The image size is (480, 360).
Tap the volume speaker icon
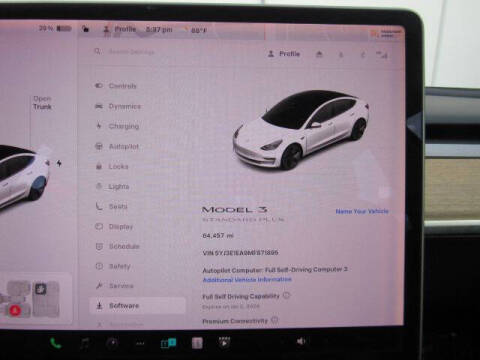point(301,341)
